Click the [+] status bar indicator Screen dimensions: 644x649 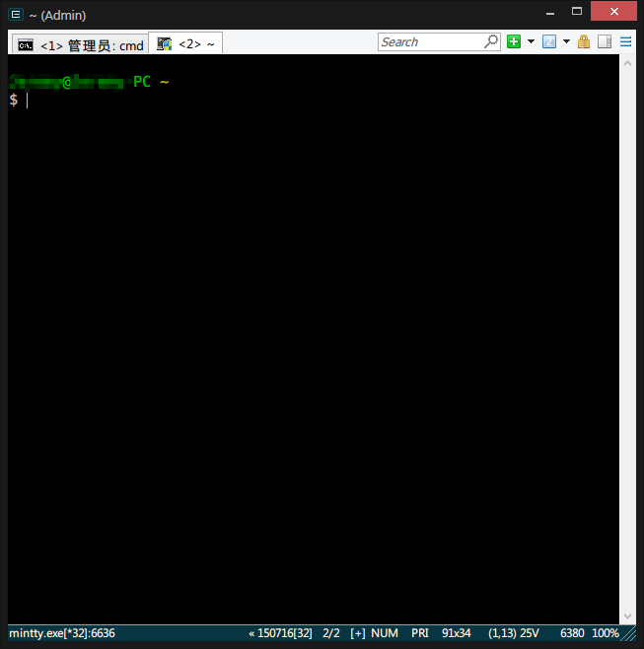click(x=358, y=633)
